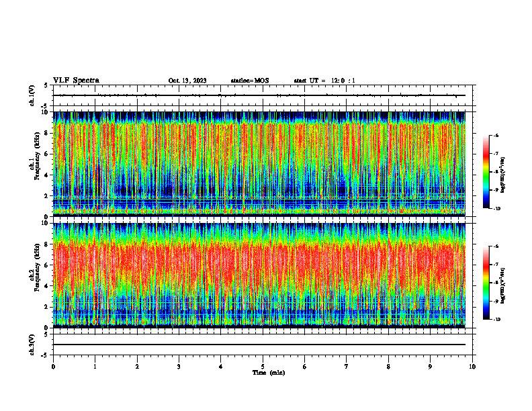
Task: Click the "ch.3(V)" axis label
Action: pyautogui.click(x=32, y=345)
